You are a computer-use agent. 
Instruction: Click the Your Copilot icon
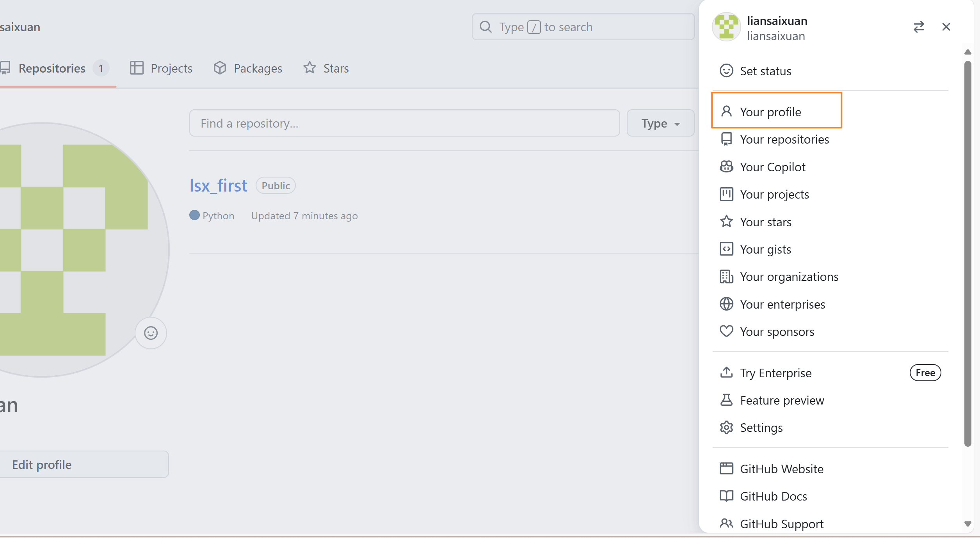(x=726, y=167)
